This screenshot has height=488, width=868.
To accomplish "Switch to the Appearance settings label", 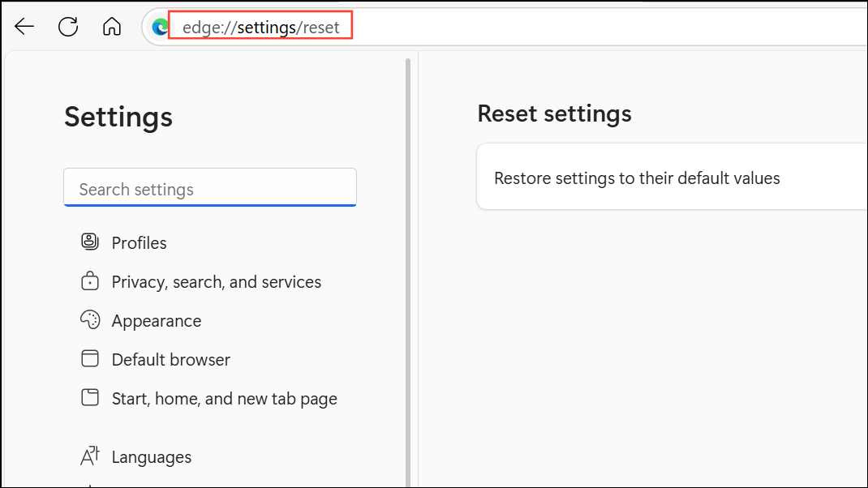I will 156,321.
